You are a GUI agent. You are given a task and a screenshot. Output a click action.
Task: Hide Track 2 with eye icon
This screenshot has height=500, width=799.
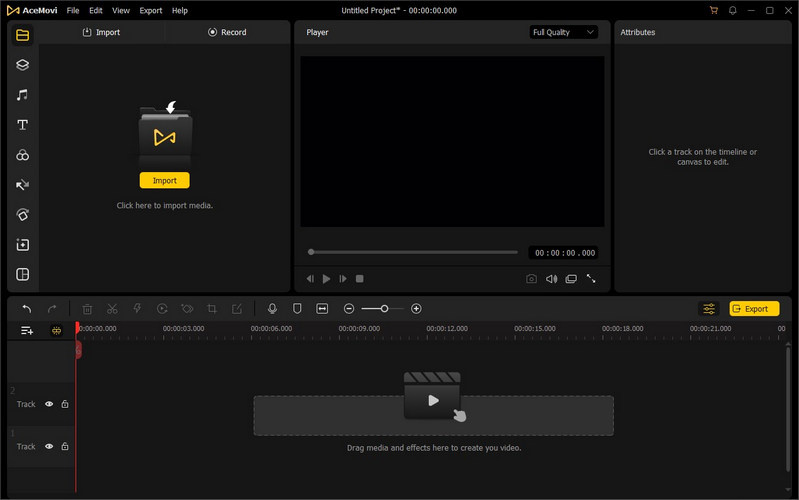[49, 404]
